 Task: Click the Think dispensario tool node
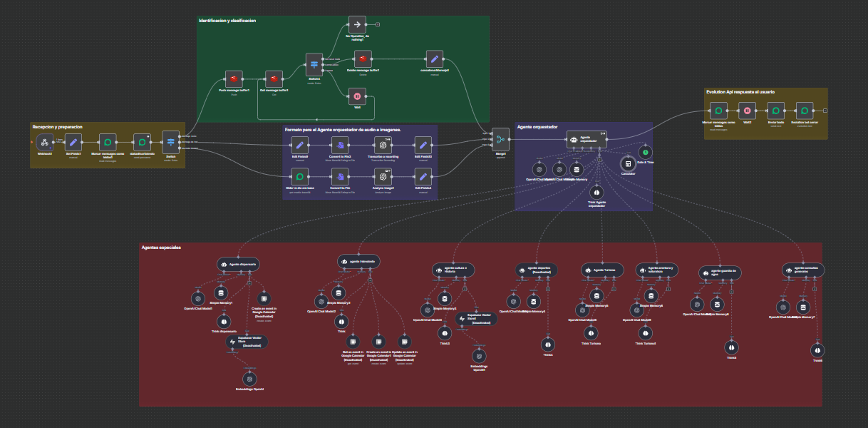[224, 320]
